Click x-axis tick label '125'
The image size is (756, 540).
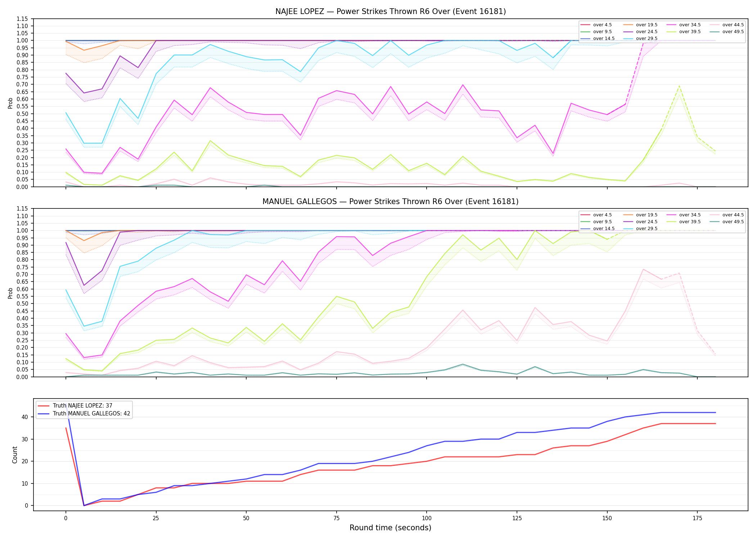point(517,518)
